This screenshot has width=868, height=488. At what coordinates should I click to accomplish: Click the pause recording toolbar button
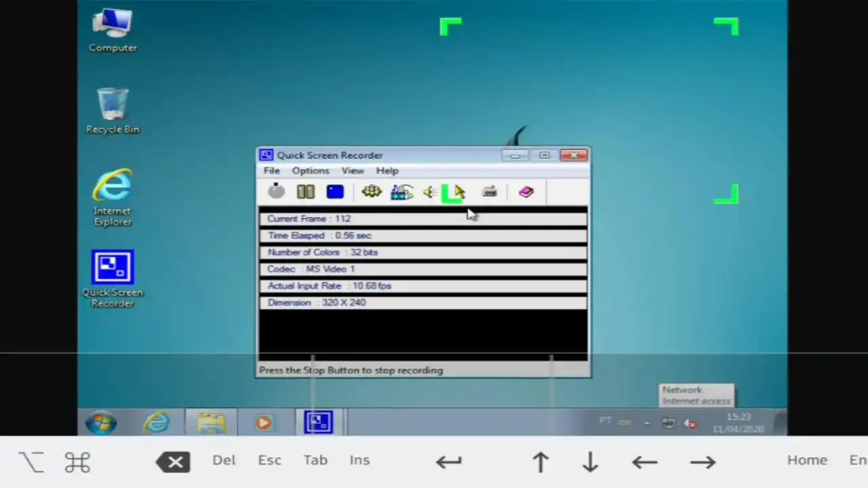pyautogui.click(x=305, y=192)
